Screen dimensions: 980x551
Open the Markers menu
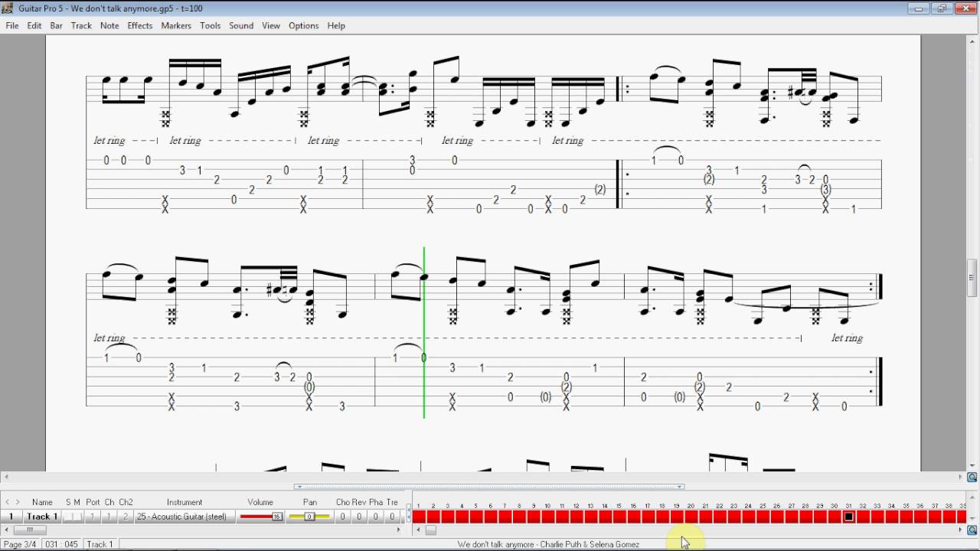click(x=176, y=25)
